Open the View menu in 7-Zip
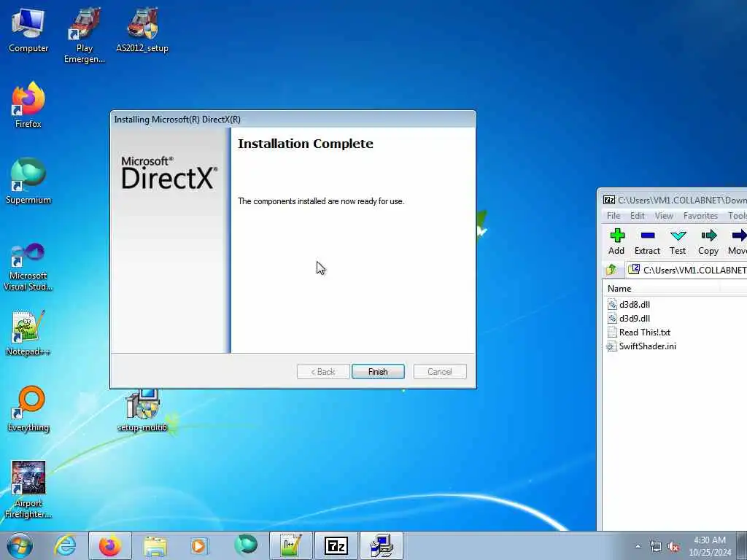The width and height of the screenshot is (747, 560). 664,216
